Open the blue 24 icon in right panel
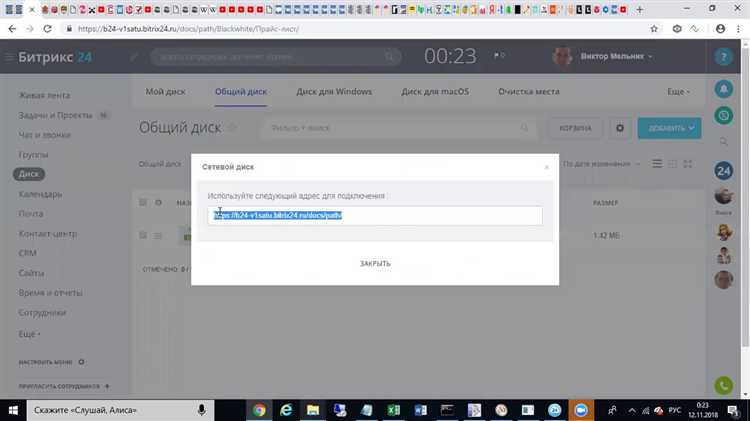This screenshot has height=421, width=750. 724,171
